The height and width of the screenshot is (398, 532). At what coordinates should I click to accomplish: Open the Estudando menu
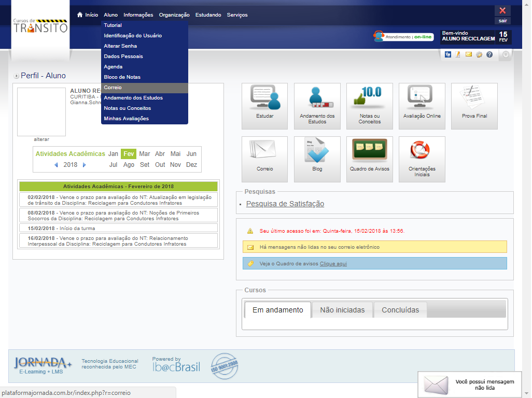tap(208, 15)
